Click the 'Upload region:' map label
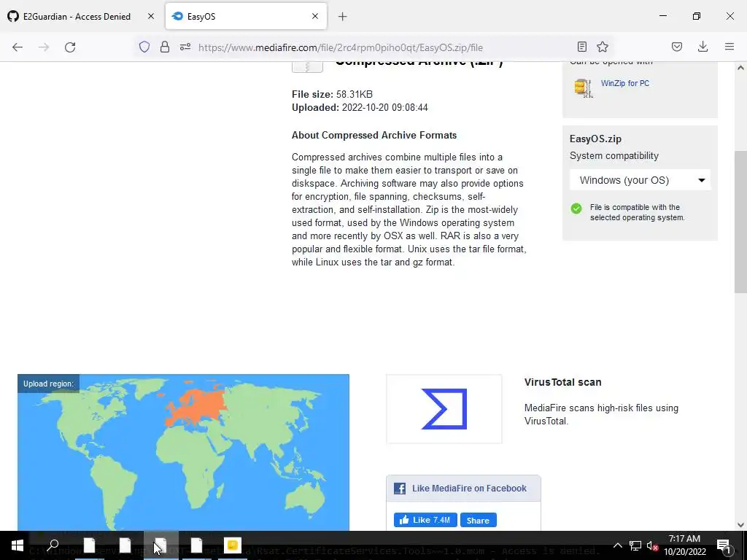Image resolution: width=747 pixels, height=560 pixels. 49,384
